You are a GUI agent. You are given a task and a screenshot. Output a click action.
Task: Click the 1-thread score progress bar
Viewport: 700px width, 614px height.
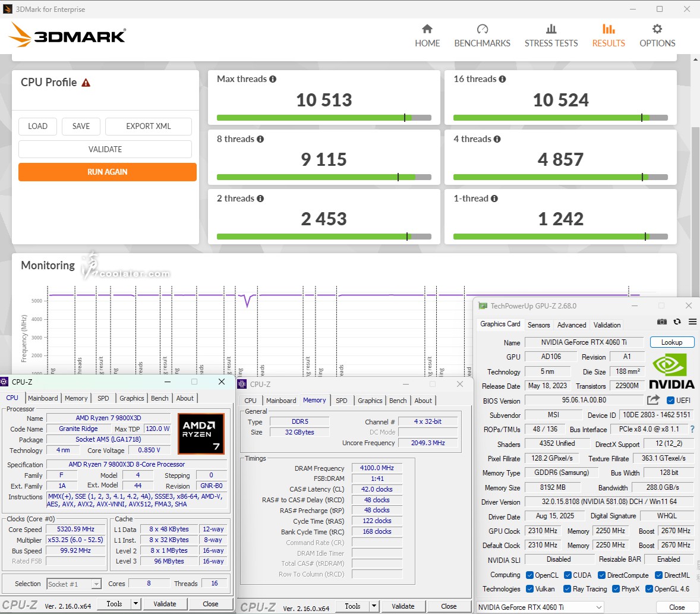coord(560,237)
